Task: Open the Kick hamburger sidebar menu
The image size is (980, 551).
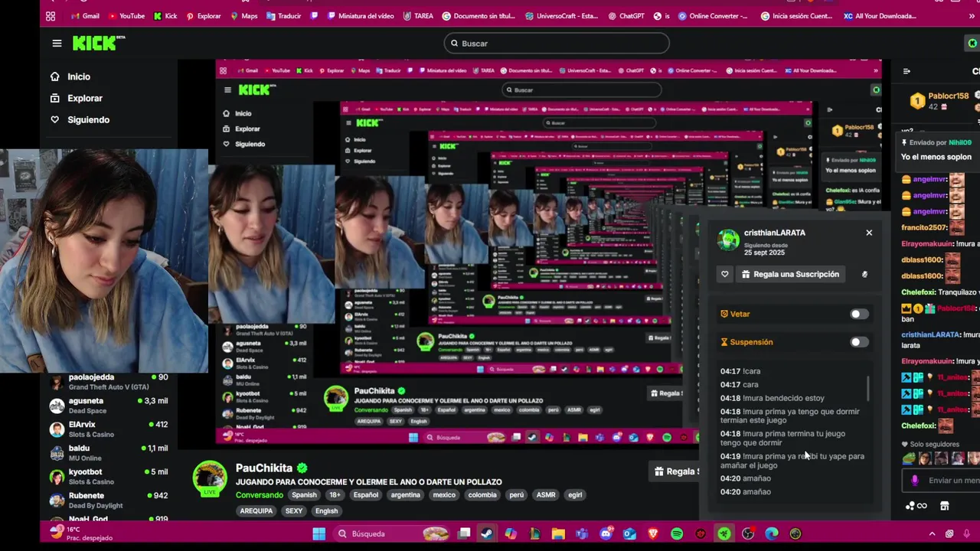Action: point(57,44)
